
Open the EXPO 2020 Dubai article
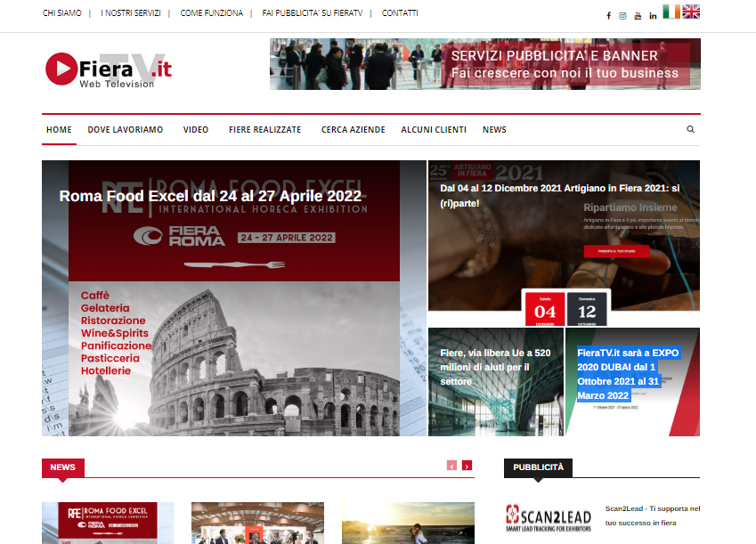click(x=628, y=374)
